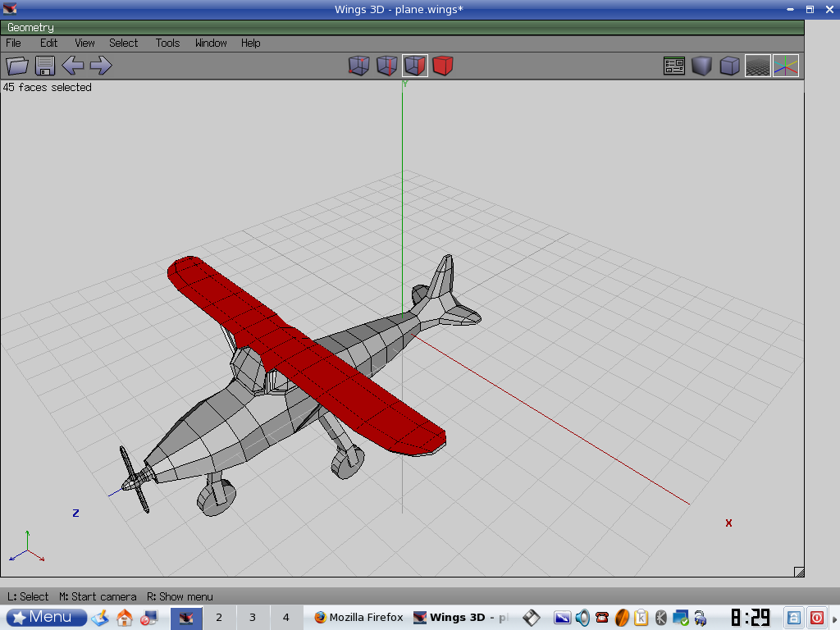Toggle axes display icon

pyautogui.click(x=785, y=66)
